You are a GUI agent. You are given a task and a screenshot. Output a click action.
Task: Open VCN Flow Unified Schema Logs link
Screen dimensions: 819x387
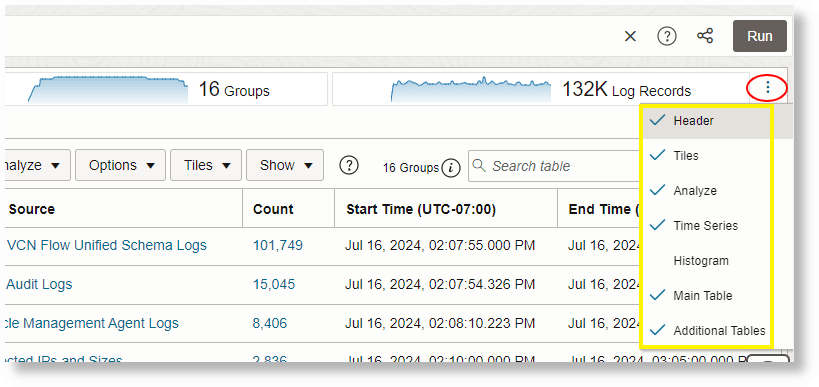point(107,245)
